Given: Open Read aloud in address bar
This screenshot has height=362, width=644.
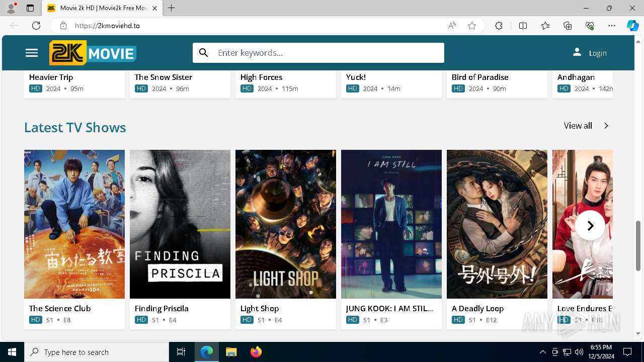Looking at the screenshot, I should coord(452,26).
